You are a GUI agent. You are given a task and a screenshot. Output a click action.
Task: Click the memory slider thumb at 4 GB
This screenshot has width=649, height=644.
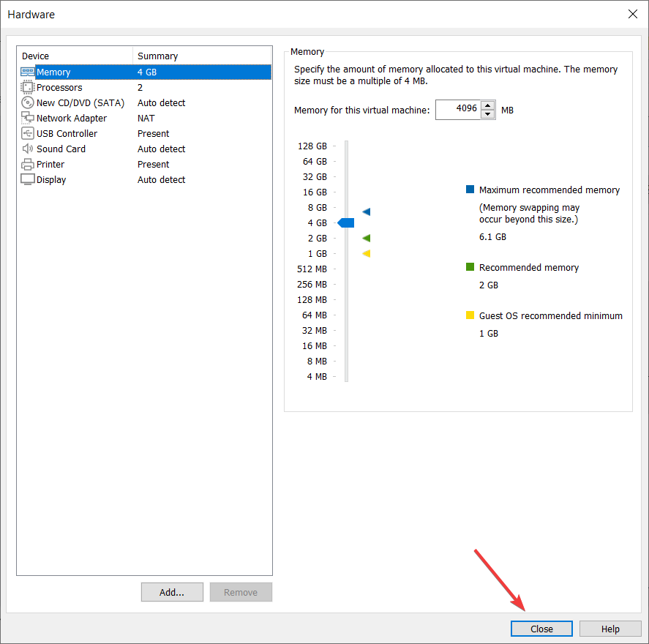point(346,222)
